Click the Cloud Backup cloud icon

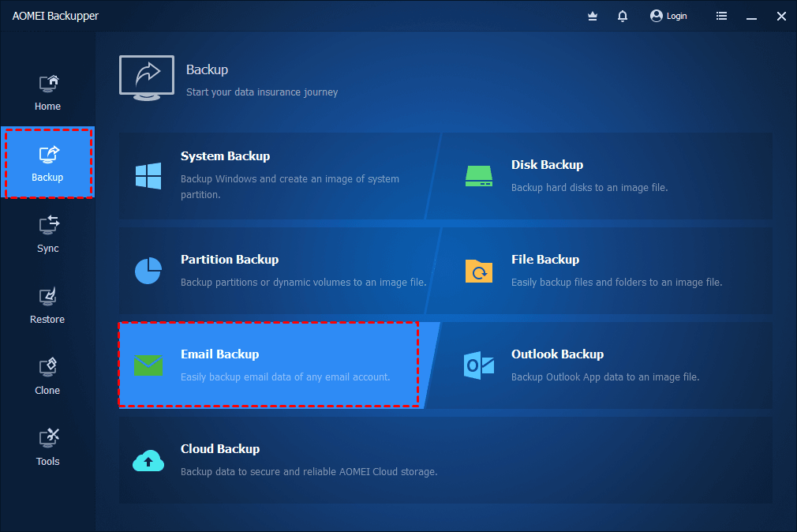pyautogui.click(x=148, y=460)
